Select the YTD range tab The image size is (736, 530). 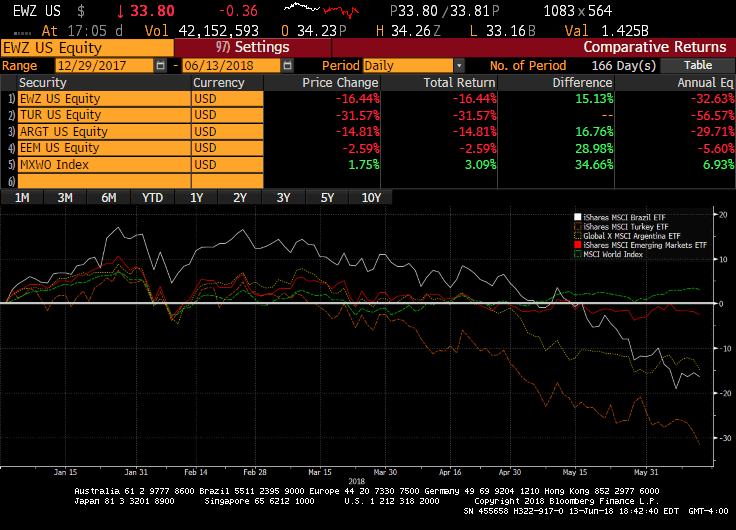[152, 198]
